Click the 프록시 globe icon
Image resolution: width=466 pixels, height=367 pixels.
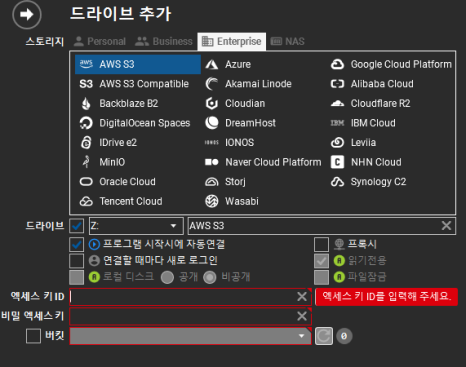[339, 244]
